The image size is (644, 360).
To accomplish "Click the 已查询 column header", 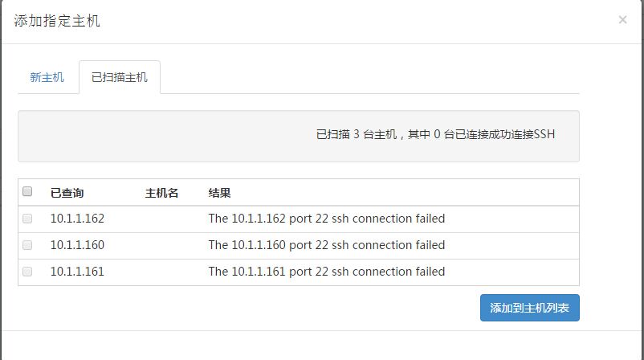I will coord(67,193).
